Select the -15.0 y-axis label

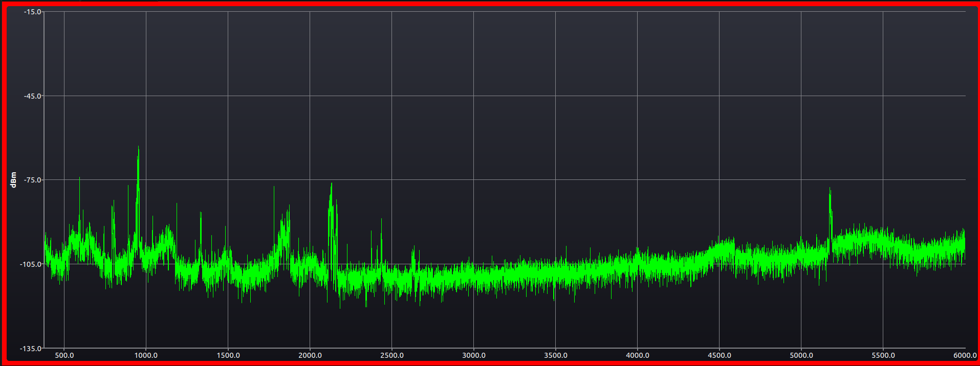point(32,12)
